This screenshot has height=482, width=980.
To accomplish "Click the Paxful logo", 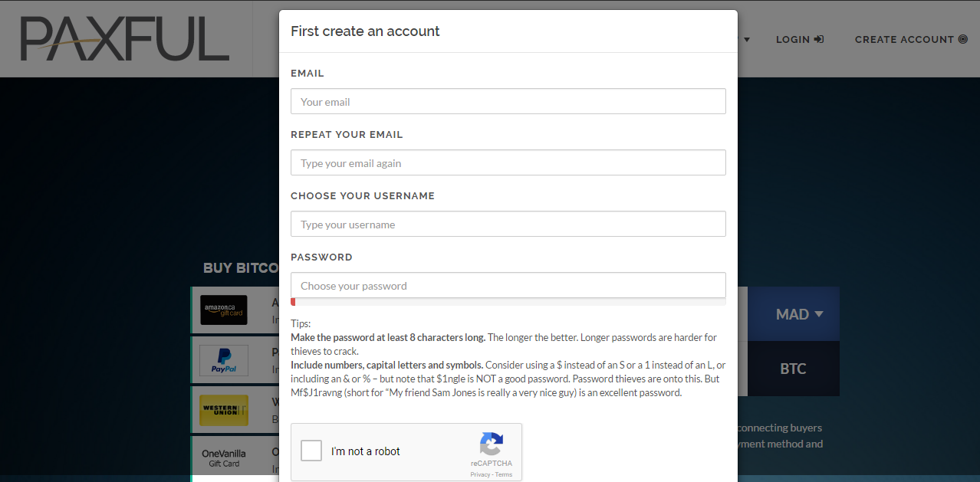I will pos(124,39).
